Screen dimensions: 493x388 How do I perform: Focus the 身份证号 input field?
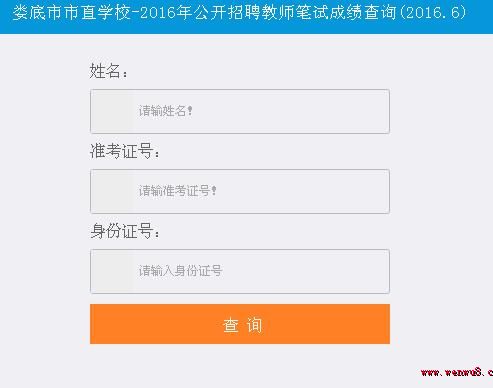pos(240,271)
